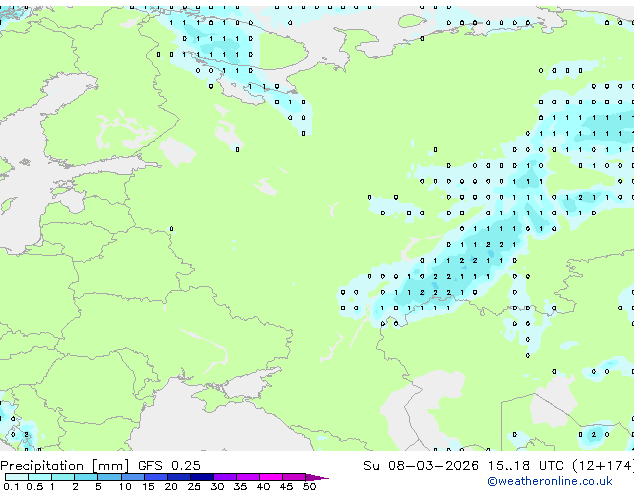Select the 45–50 mm legend swatch
This screenshot has height=490, width=634.
click(294, 477)
